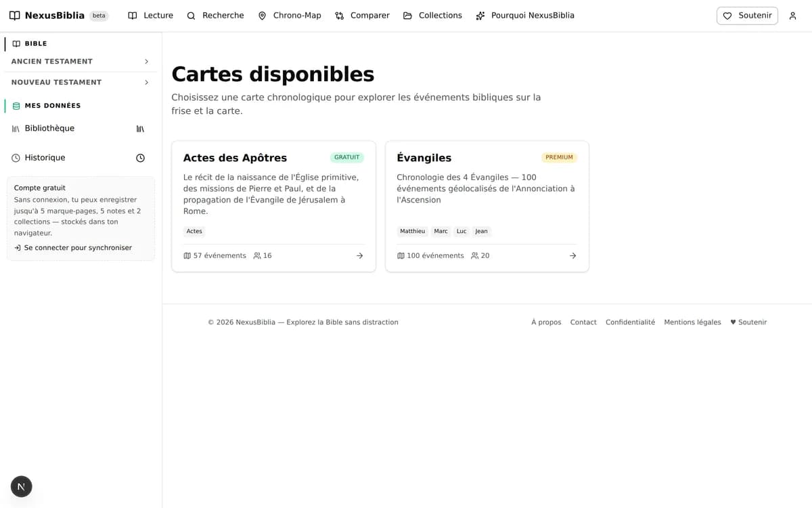Image resolution: width=812 pixels, height=508 pixels.
Task: Expand the Nouveau Testament section
Action: point(81,83)
